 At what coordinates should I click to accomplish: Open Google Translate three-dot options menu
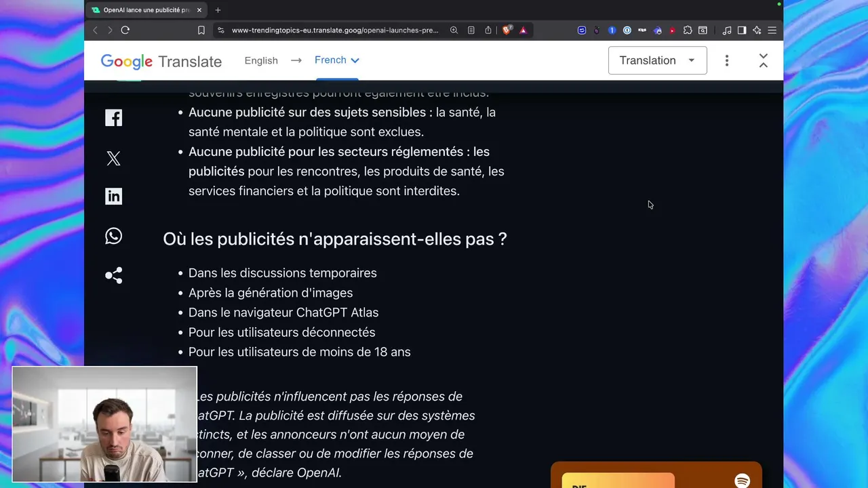coord(727,60)
